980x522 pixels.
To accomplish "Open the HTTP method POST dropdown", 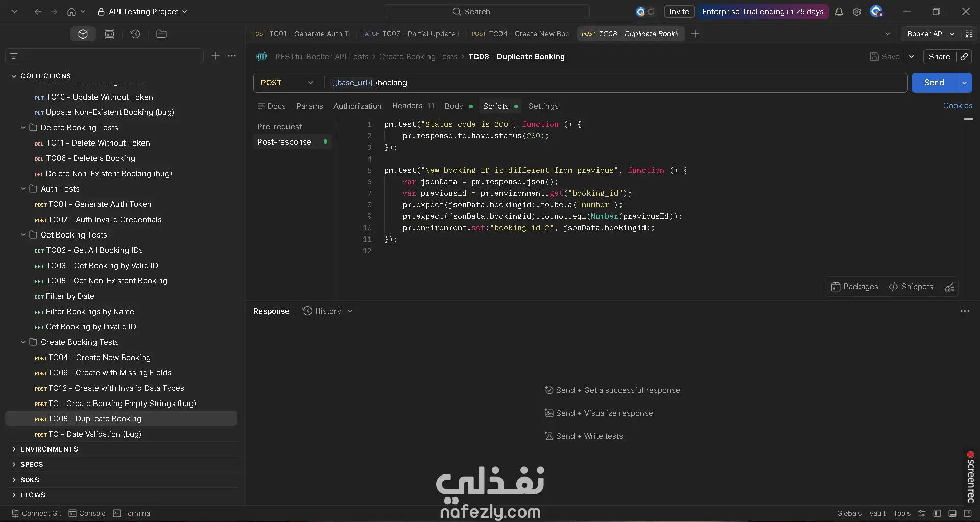I will click(x=287, y=83).
